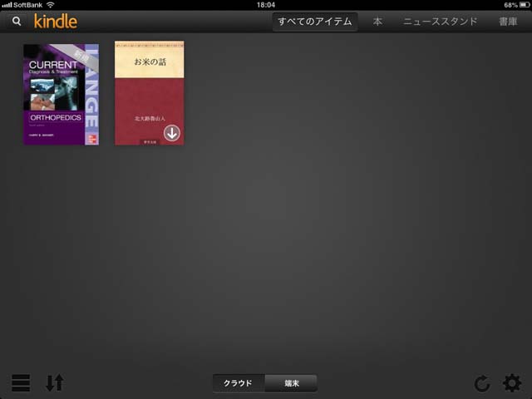Tap the 18:04 clock in status bar
The width and height of the screenshot is (532, 399).
tap(266, 5)
